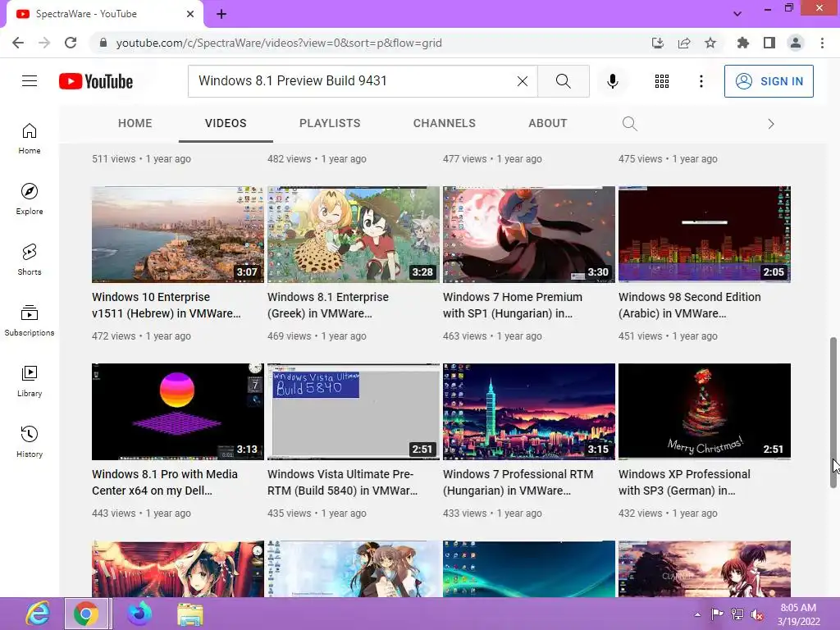
Task: Open Subscriptions in the sidebar
Action: coord(30,321)
